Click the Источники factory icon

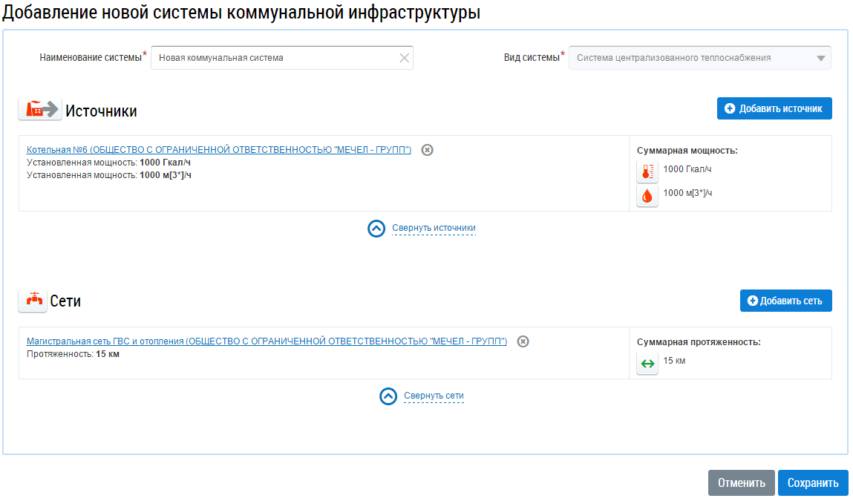click(39, 108)
